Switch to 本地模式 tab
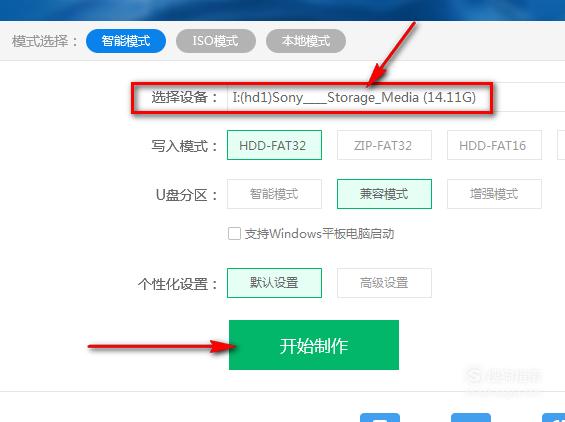This screenshot has height=422, width=565. pyautogui.click(x=306, y=41)
